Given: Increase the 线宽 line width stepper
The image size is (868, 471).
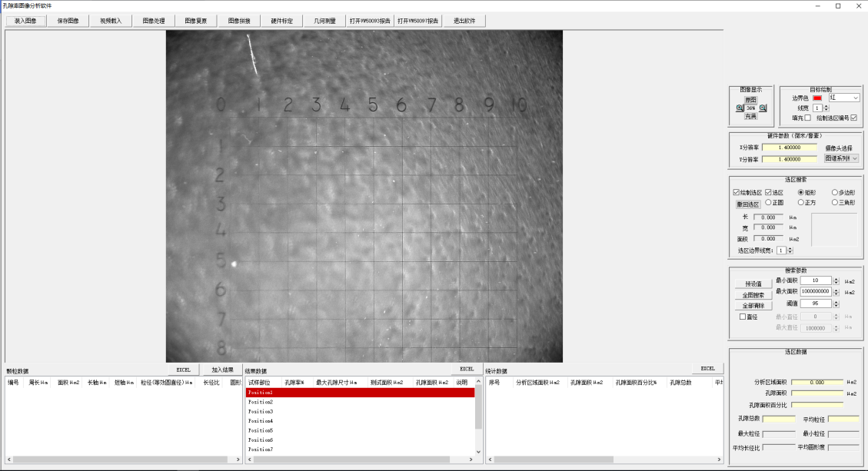Looking at the screenshot, I should [x=826, y=106].
